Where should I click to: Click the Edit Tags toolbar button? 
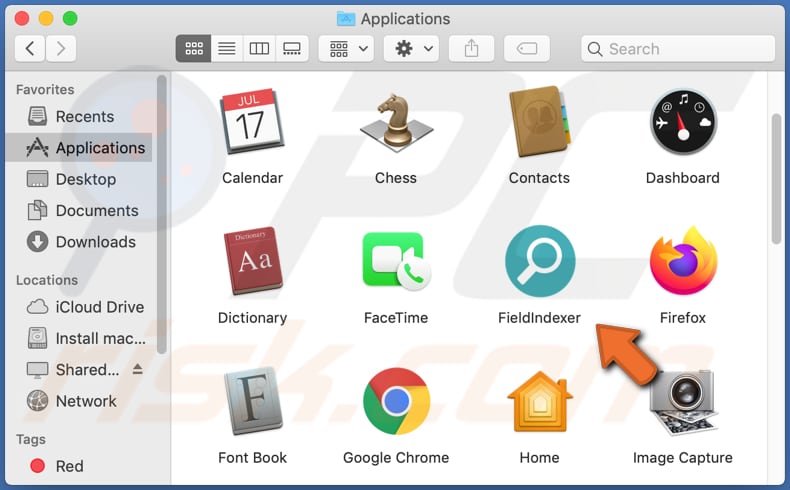[x=527, y=49]
